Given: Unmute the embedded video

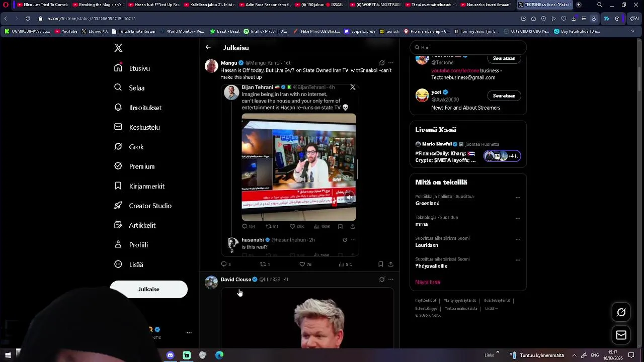Looking at the screenshot, I should (x=349, y=198).
